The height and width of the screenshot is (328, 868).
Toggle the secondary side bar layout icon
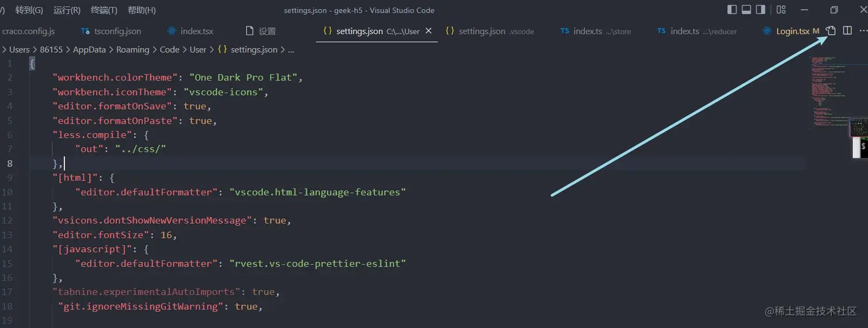click(x=761, y=10)
